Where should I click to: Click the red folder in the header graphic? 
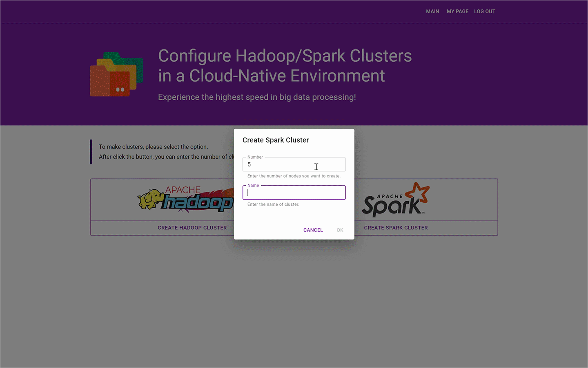[x=110, y=82]
